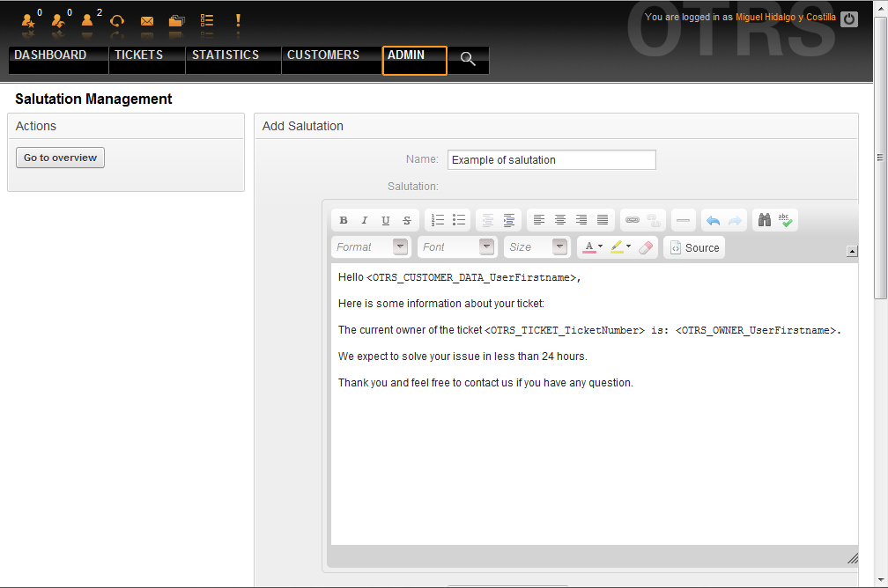Click the insert link icon
This screenshot has height=588, width=888.
632,220
